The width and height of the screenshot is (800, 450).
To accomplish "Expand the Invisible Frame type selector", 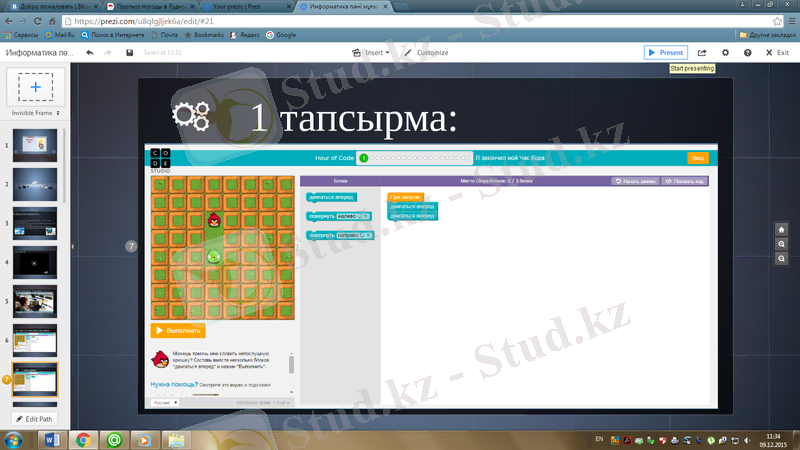I will click(x=35, y=113).
